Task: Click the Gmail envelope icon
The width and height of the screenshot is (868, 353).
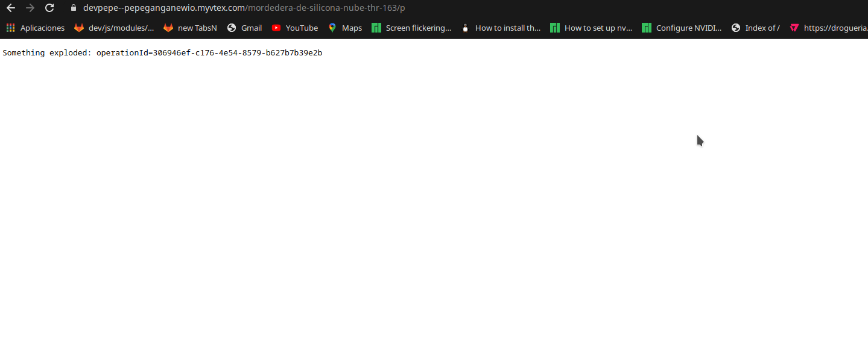Action: [232, 28]
